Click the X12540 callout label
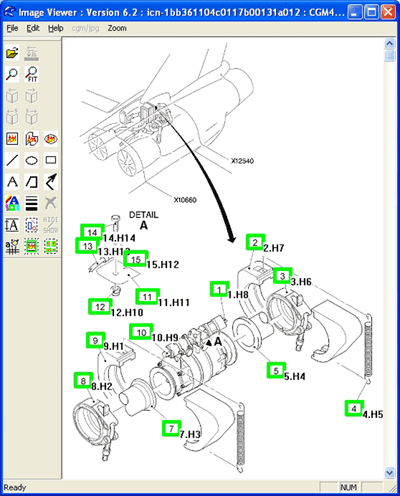Viewport: 400px width, 496px height. click(x=242, y=161)
